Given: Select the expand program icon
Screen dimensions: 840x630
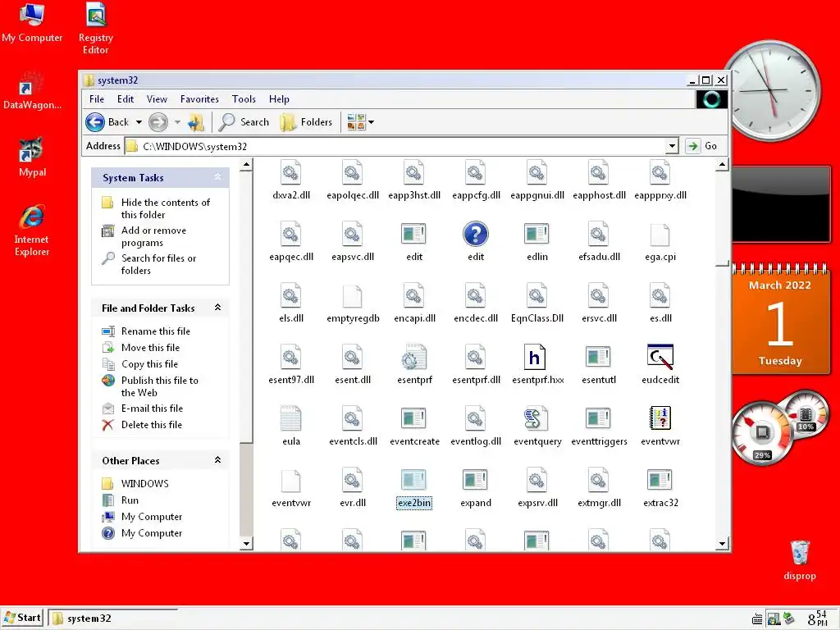Looking at the screenshot, I should coord(475,481).
